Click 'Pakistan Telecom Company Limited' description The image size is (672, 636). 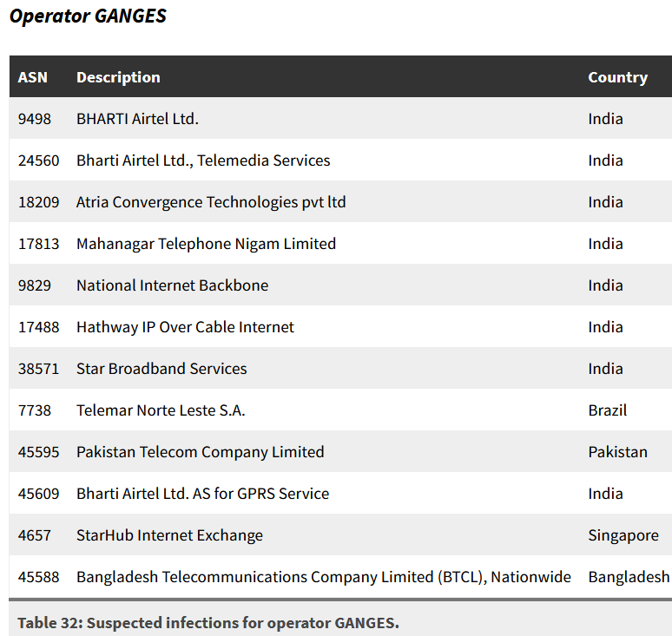click(201, 452)
